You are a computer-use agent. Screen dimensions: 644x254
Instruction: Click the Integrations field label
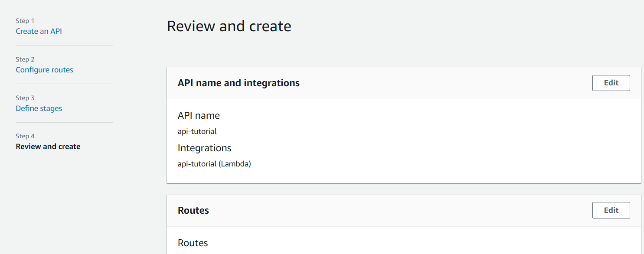click(204, 148)
